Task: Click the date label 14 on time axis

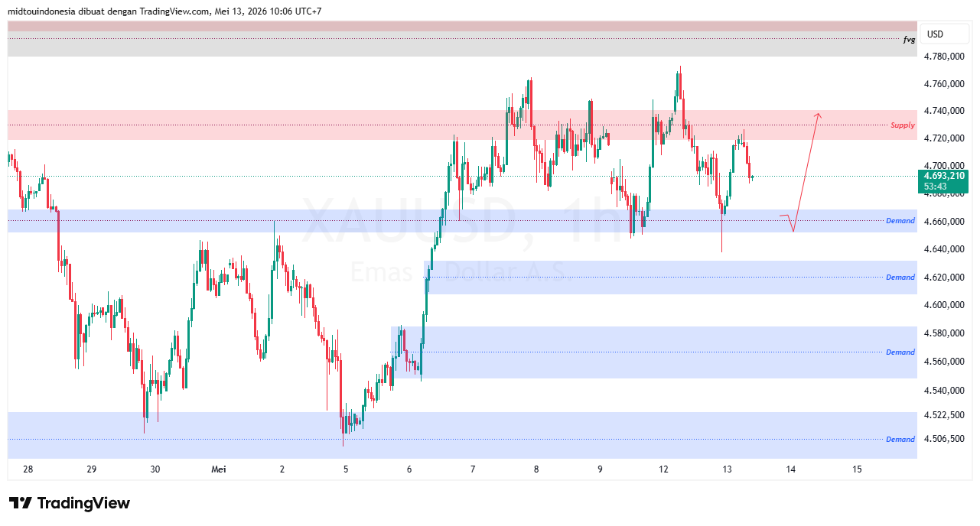Action: 791,469
